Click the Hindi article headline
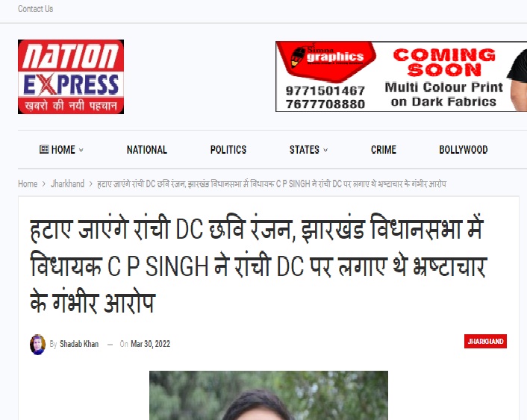The width and height of the screenshot is (527, 420). point(258,265)
